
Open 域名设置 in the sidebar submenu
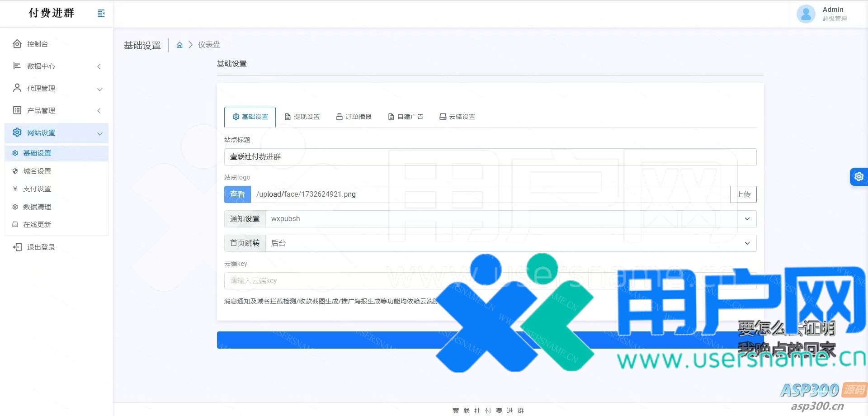click(37, 171)
